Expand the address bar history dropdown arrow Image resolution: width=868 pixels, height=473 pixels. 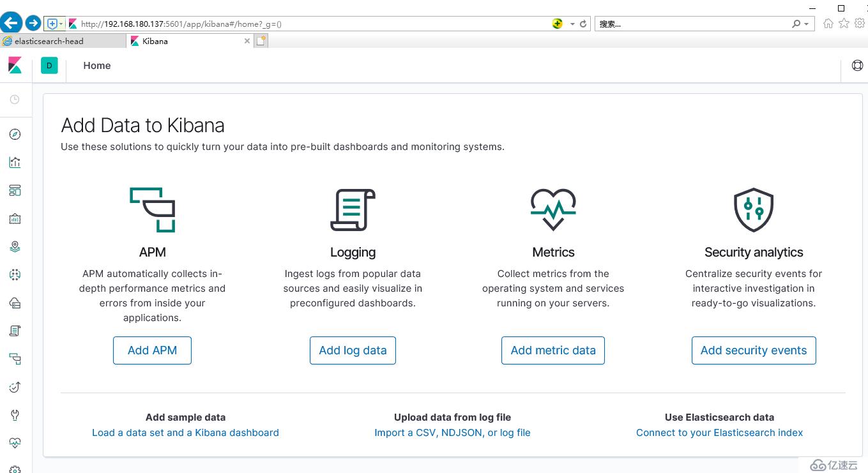point(572,24)
